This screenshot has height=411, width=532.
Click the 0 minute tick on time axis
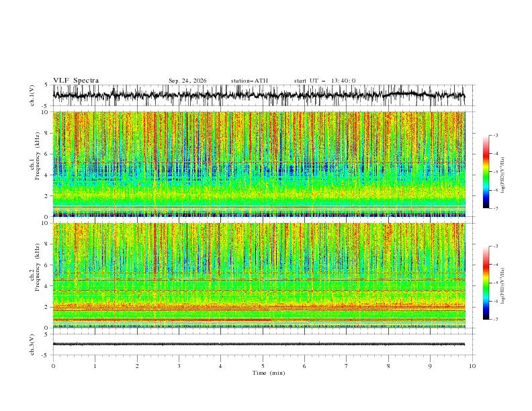click(53, 366)
